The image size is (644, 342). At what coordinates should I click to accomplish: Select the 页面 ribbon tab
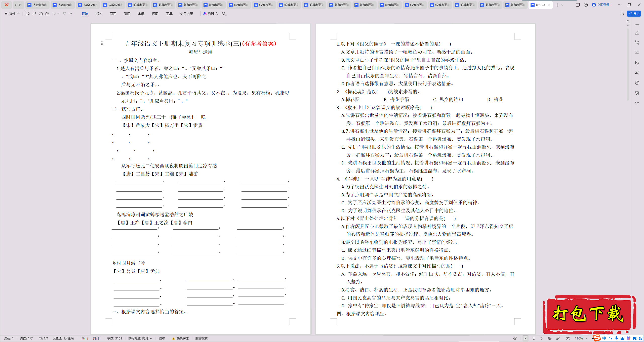113,14
